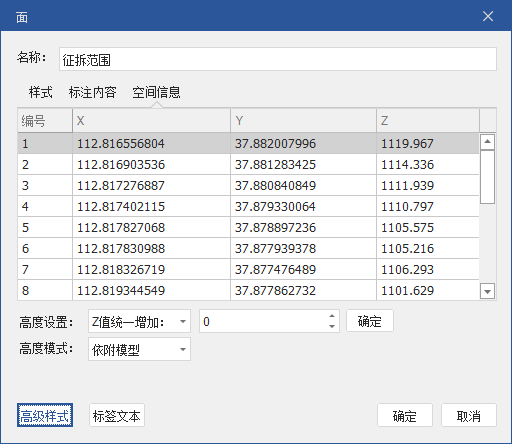Click the table scrollbar up arrow

(487, 142)
